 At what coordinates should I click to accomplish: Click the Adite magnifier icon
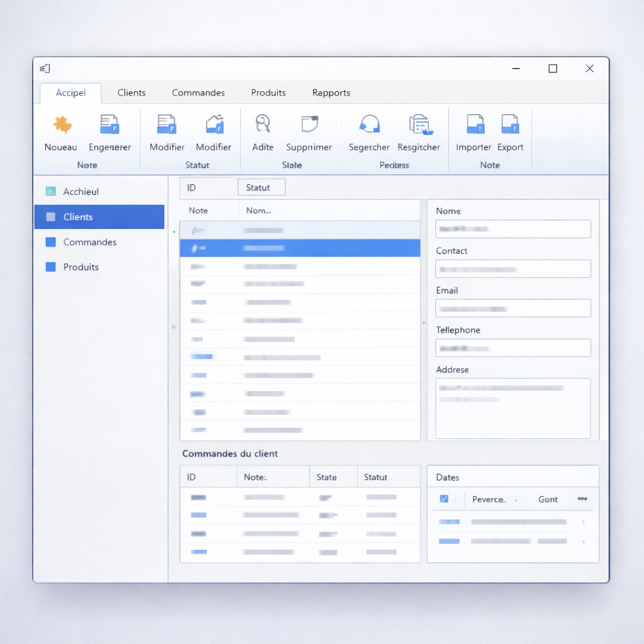tap(262, 124)
